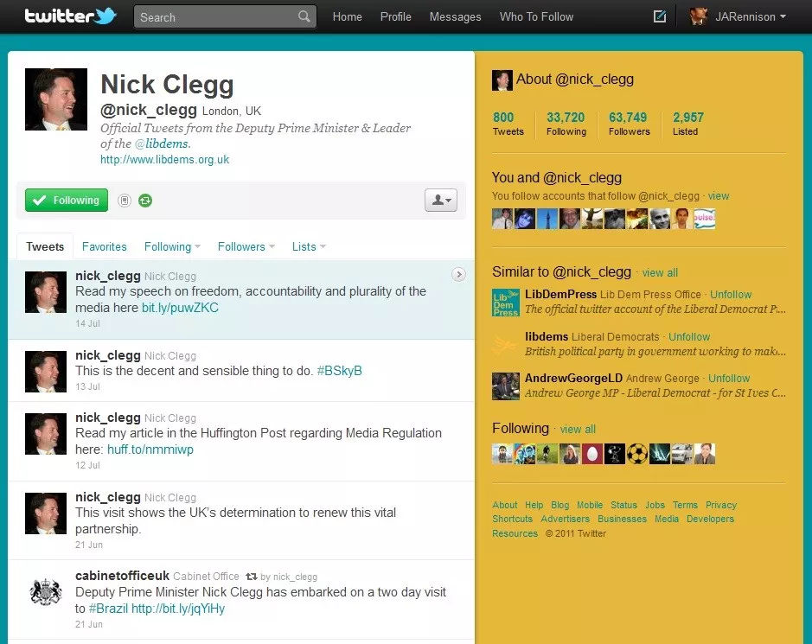This screenshot has width=812, height=644.
Task: Click the search magnifier icon
Action: coord(304,16)
